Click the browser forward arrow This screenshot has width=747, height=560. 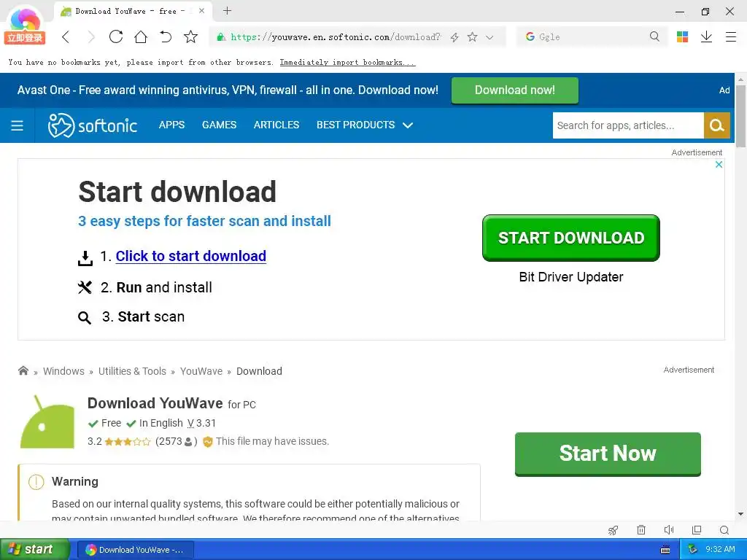(91, 36)
